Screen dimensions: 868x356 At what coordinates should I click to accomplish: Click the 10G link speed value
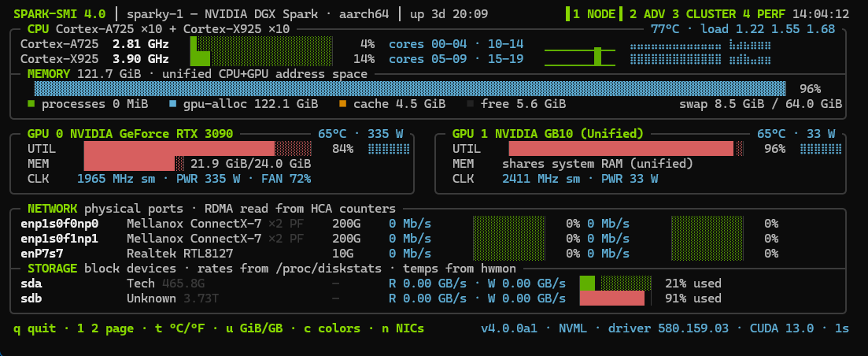[x=342, y=254]
